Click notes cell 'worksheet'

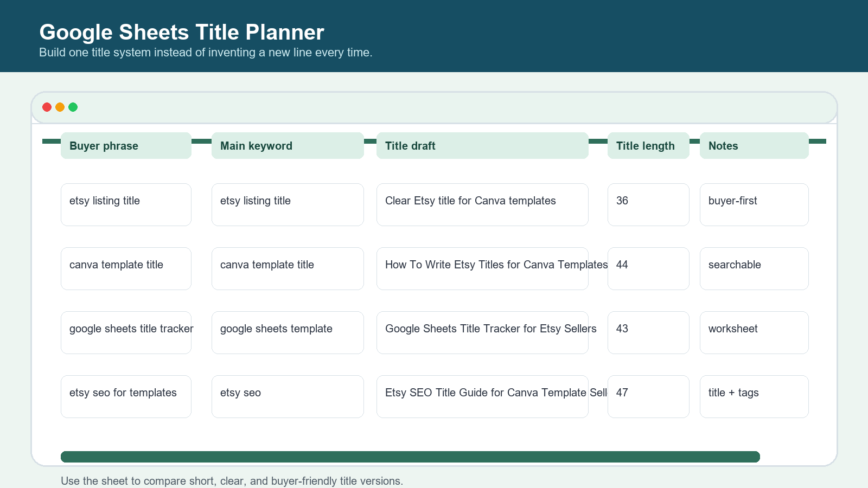(754, 332)
